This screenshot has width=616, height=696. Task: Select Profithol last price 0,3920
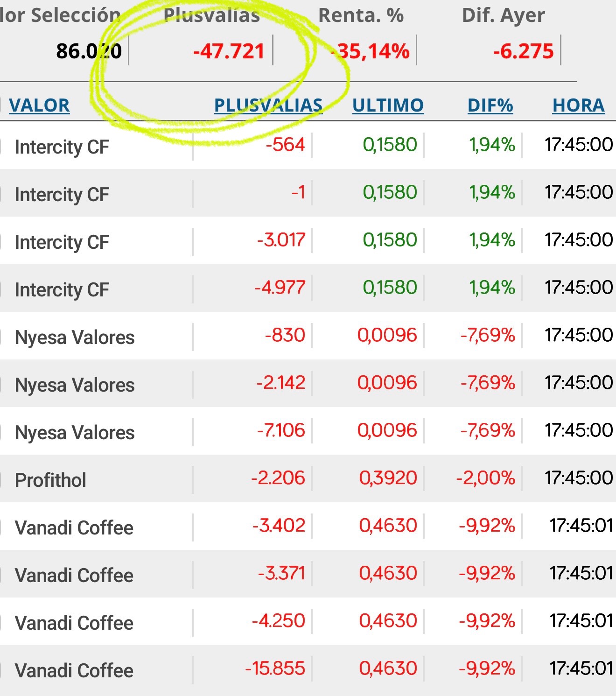click(x=388, y=478)
